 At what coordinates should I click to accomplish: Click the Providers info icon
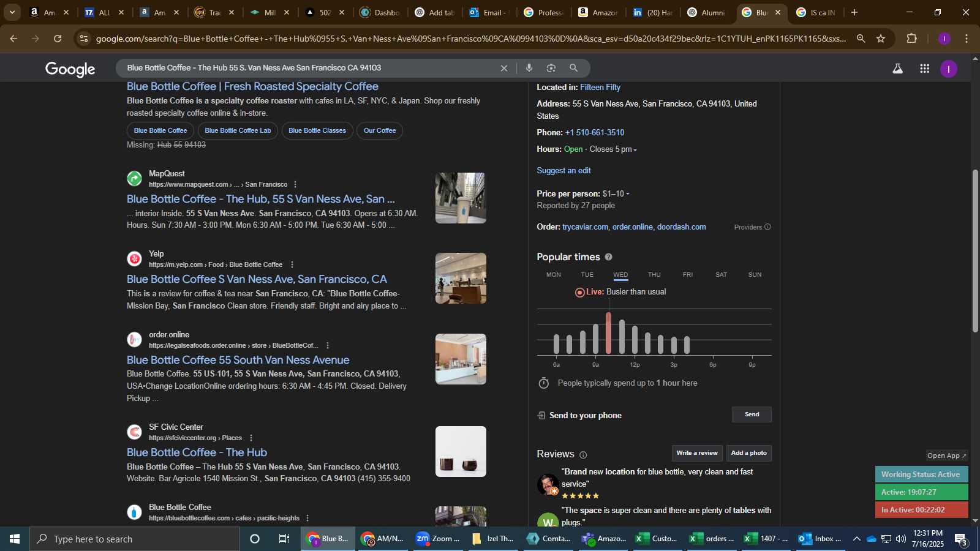[x=767, y=227]
